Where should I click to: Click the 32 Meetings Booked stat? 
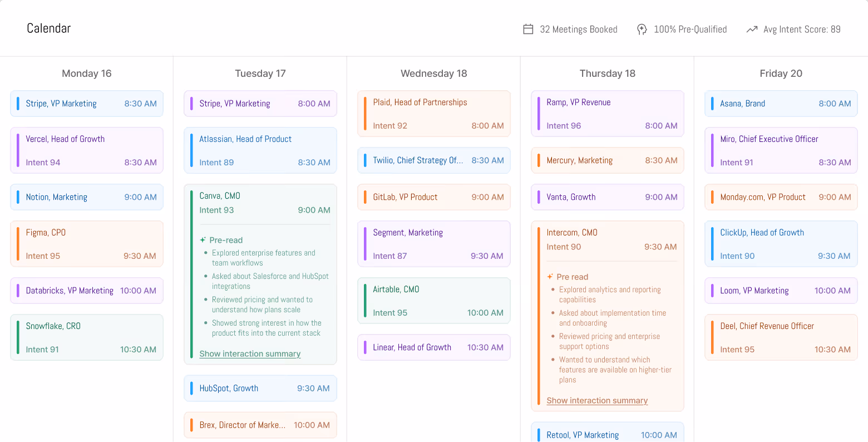point(570,30)
